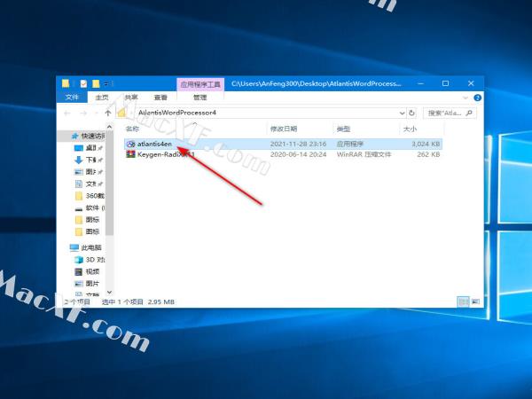This screenshot has height=399, width=532.
Task: Click the back navigation arrow
Action: coord(67,113)
